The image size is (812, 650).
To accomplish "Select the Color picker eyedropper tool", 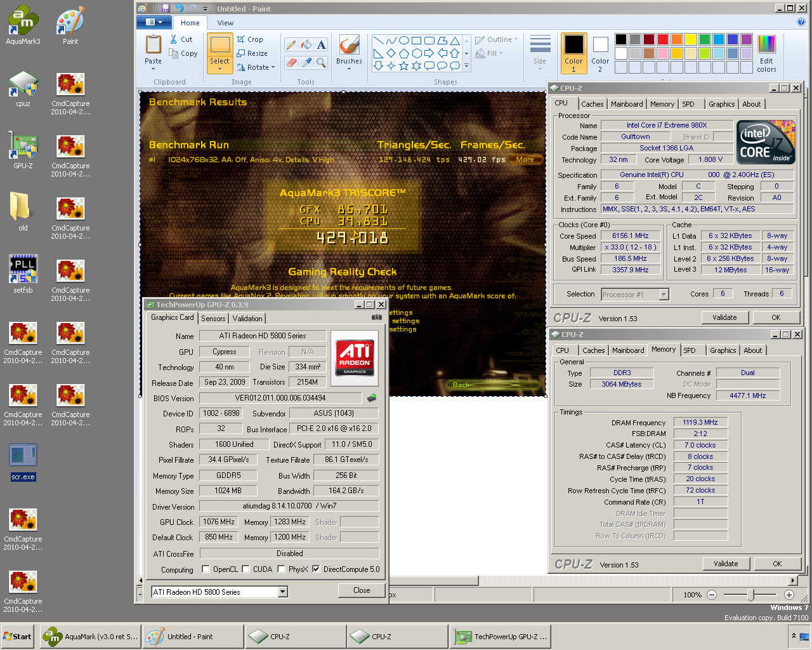I will [x=306, y=62].
